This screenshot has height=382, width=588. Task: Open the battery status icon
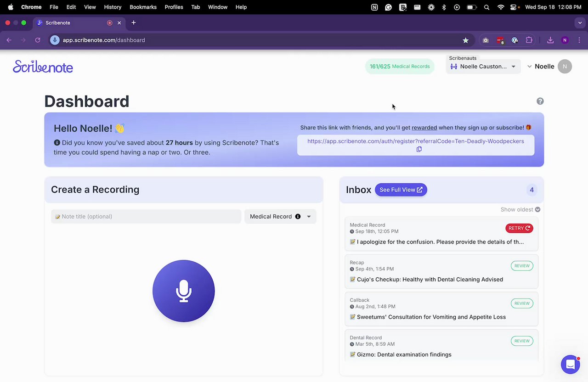pyautogui.click(x=471, y=7)
